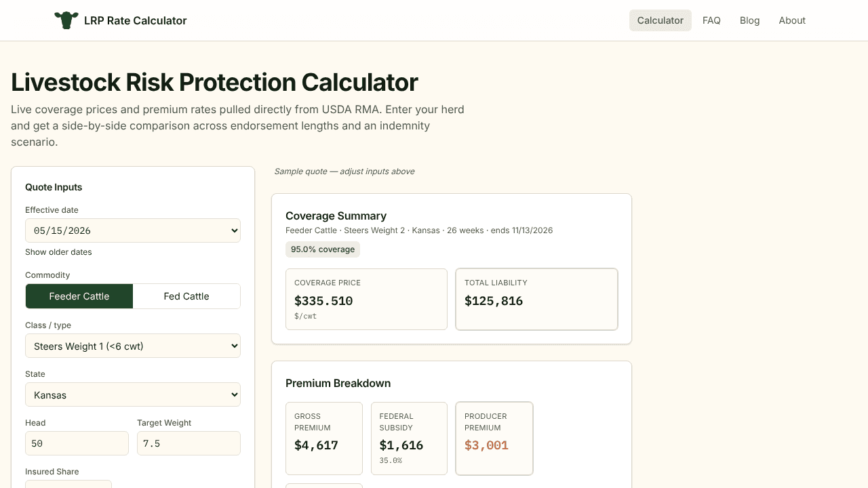Switch to the Calculator nav tab
Screen dimensions: 868x488
pyautogui.click(x=660, y=20)
